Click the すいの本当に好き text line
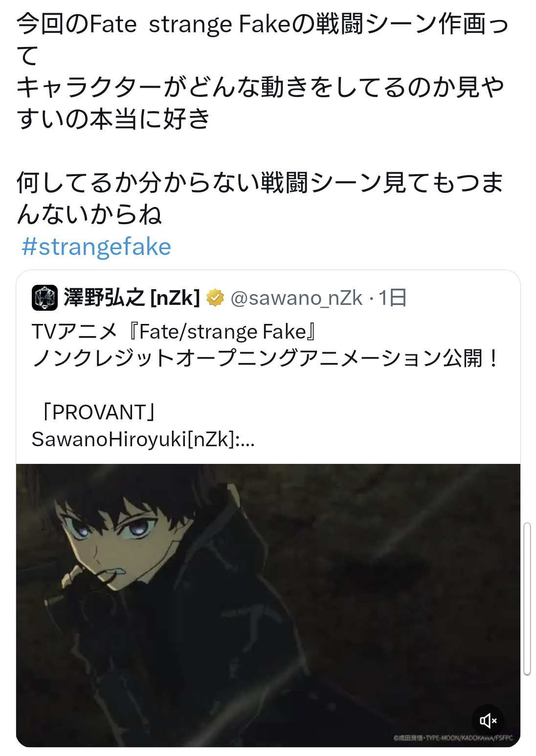536x756 pixels. (x=113, y=119)
